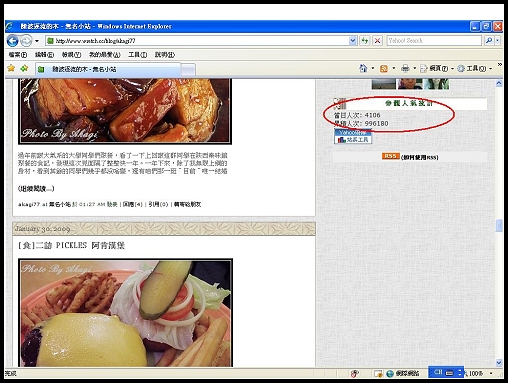Open the 檢視(V) View menu
The width and height of the screenshot is (508, 383).
click(x=71, y=55)
